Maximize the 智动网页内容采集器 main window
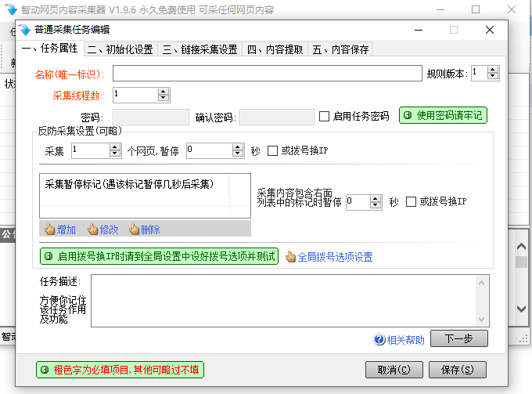The height and width of the screenshot is (394, 532). (476, 9)
